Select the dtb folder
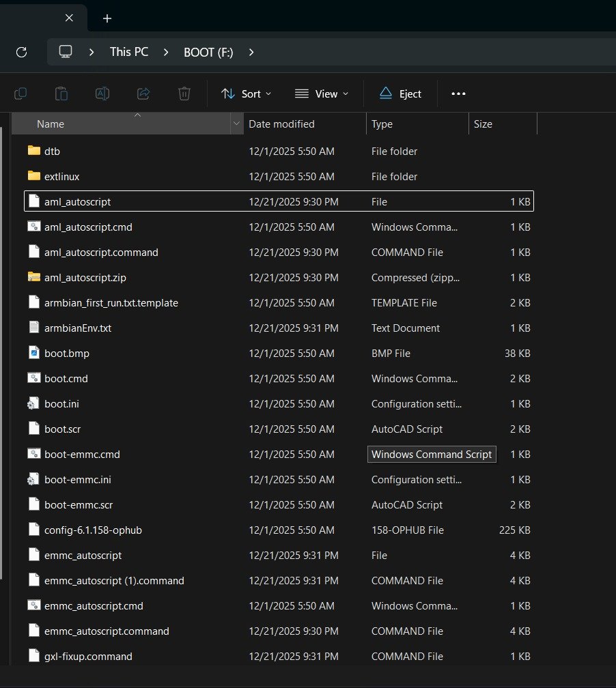616x688 pixels. [x=57, y=151]
